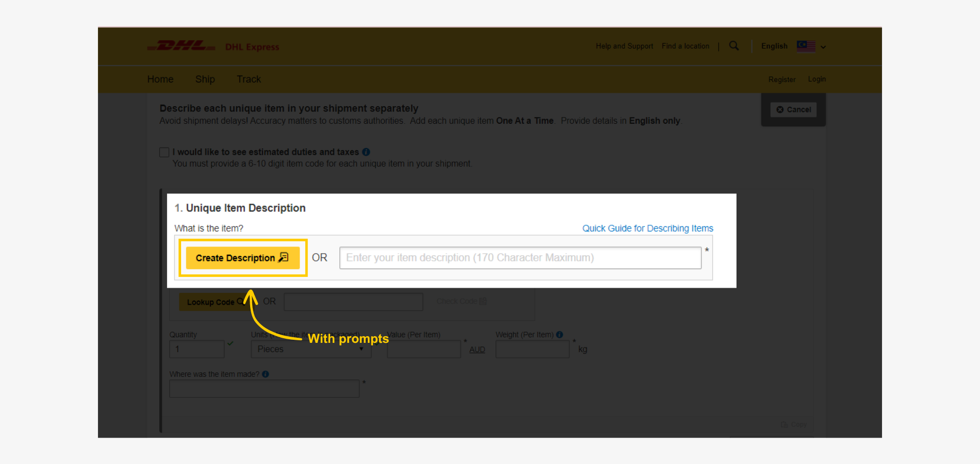The width and height of the screenshot is (980, 464).
Task: Click the Lookup Code button
Action: [215, 302]
